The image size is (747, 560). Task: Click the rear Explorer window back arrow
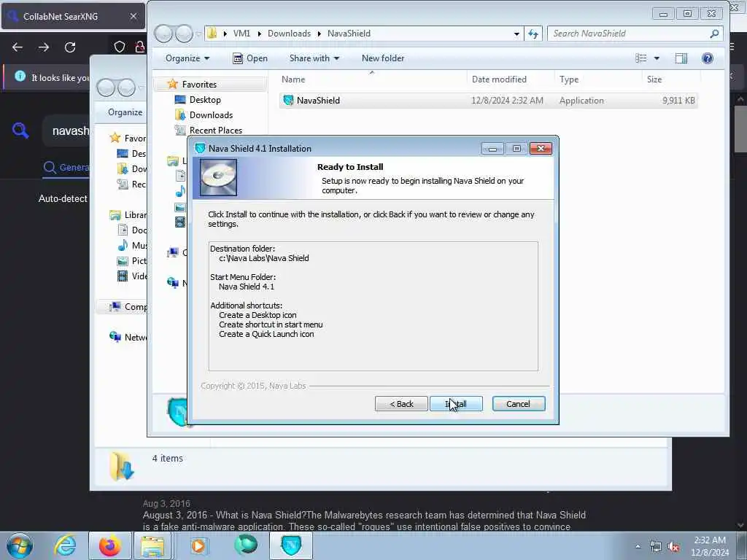point(106,88)
